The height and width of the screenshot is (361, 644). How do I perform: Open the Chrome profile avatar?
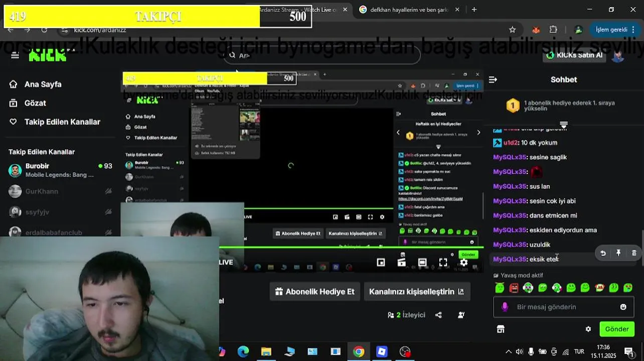(x=578, y=30)
